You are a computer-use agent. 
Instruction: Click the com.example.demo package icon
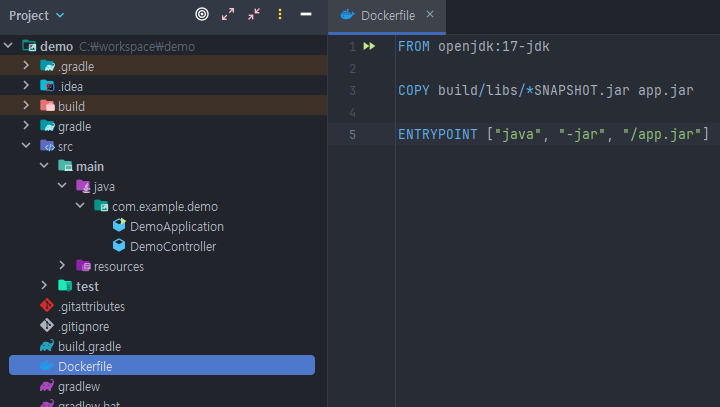tap(101, 205)
